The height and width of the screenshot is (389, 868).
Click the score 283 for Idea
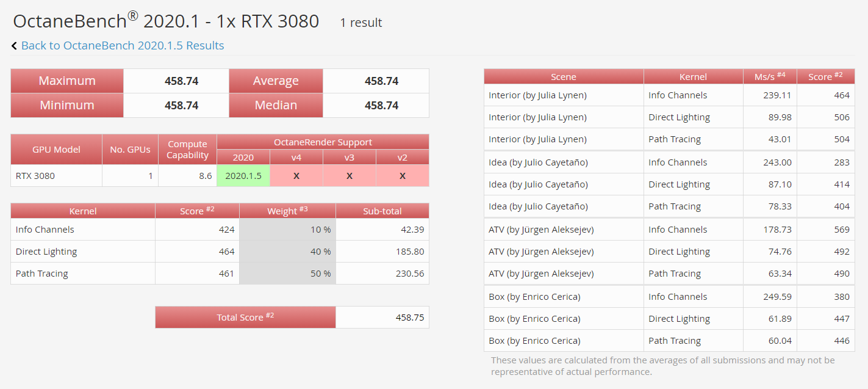tap(842, 162)
